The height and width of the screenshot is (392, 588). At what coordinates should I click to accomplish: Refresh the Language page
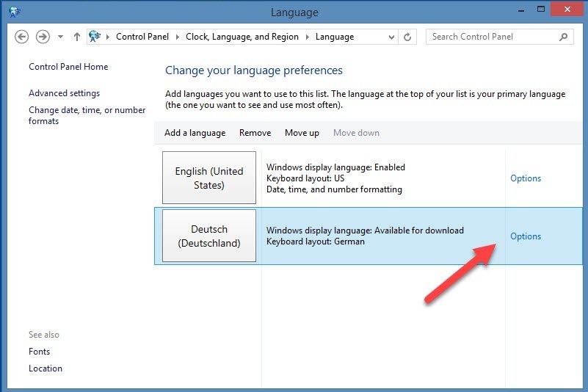pyautogui.click(x=407, y=37)
